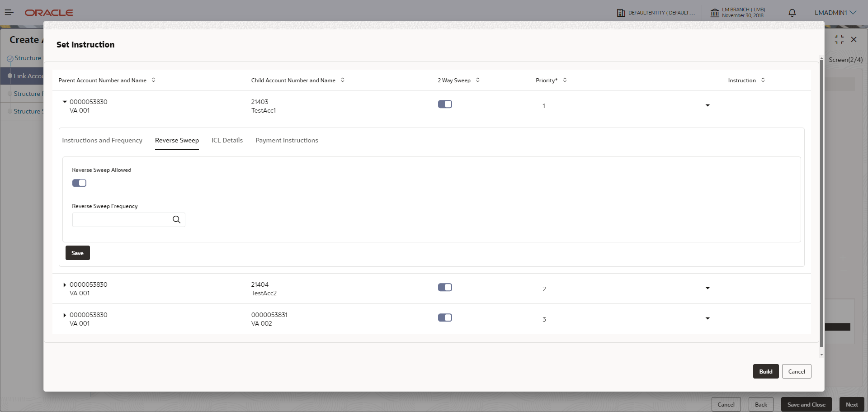868x412 pixels.
Task: Open Instruction dropdown for TestAcc2 row
Action: click(x=708, y=289)
